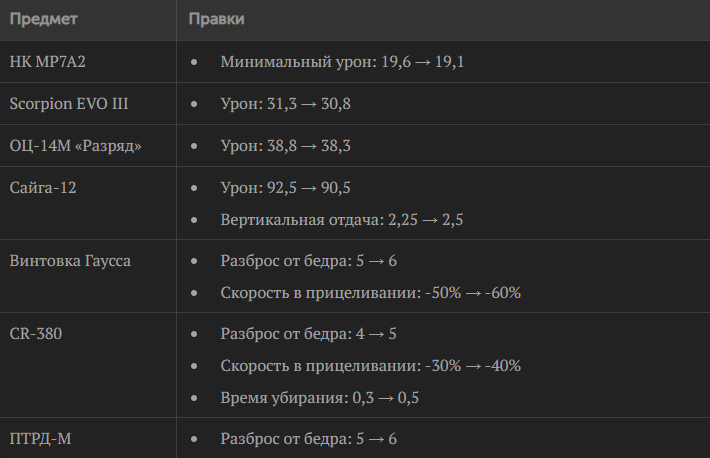710x458 pixels.
Task: Click the Винтовка Гаусса item name
Action: click(70, 261)
